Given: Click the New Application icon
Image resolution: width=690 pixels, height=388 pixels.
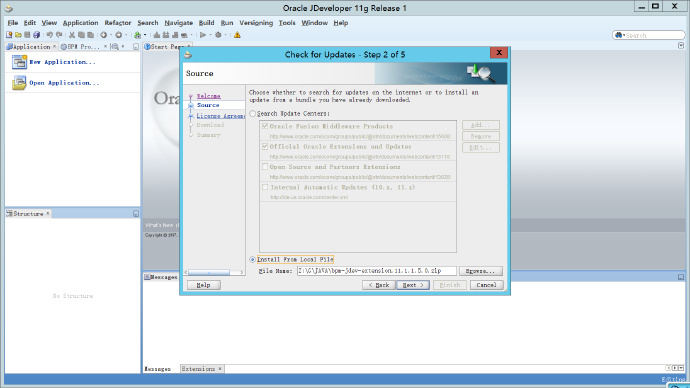Looking at the screenshot, I should click(x=19, y=62).
